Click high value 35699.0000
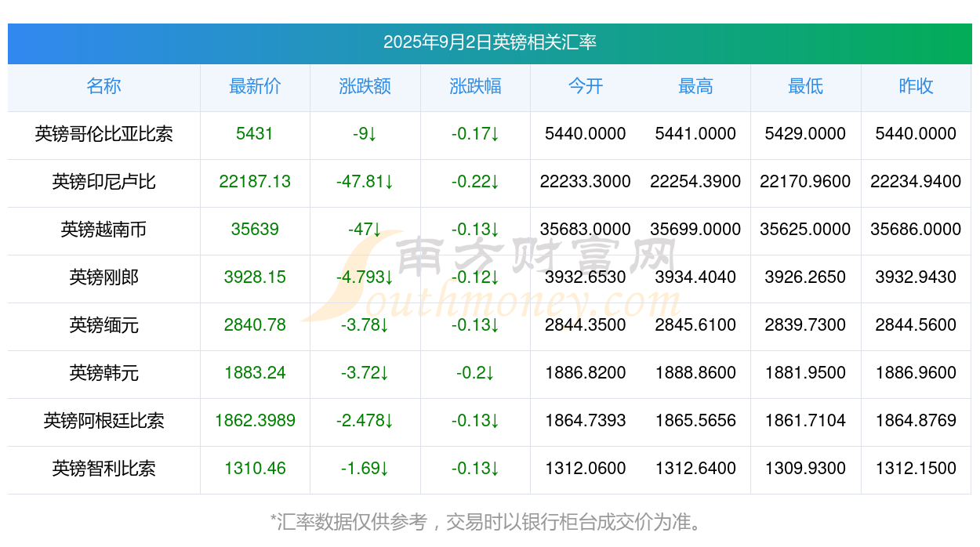Screen dimensions: 980x547 [695, 230]
